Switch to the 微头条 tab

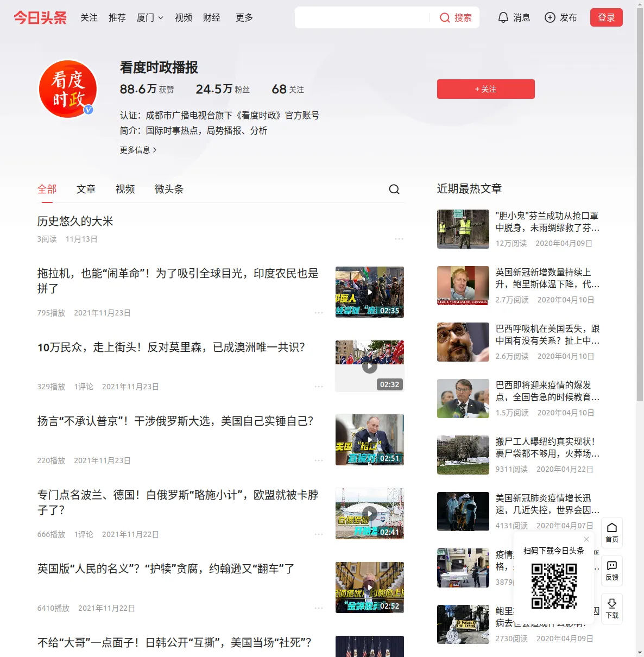[169, 189]
